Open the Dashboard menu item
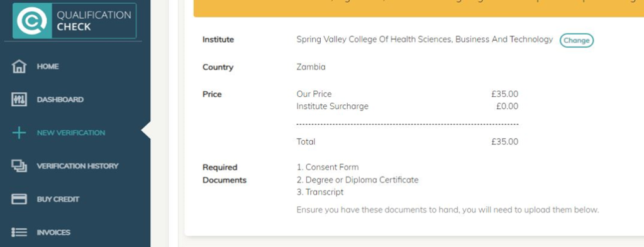The image size is (644, 247). point(60,100)
